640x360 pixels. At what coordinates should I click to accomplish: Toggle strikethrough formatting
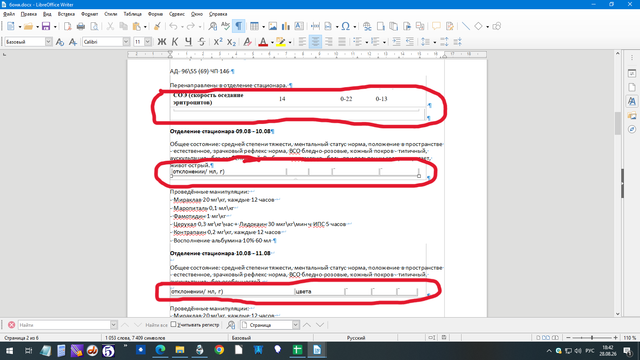tap(202, 42)
